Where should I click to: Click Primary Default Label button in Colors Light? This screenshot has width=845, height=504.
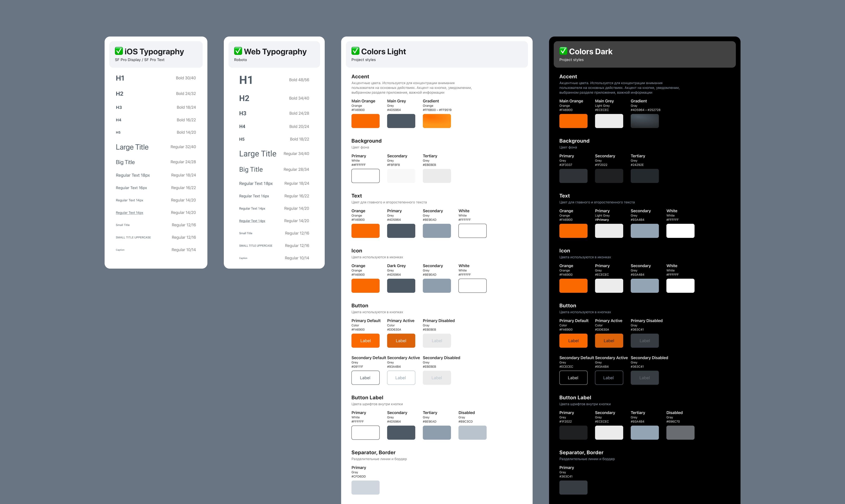(365, 341)
